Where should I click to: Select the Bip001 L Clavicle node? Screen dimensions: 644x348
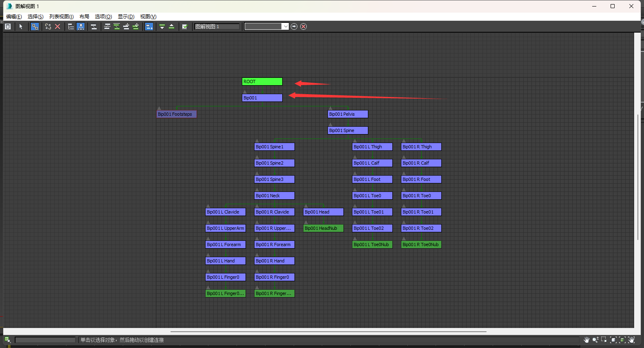click(226, 212)
